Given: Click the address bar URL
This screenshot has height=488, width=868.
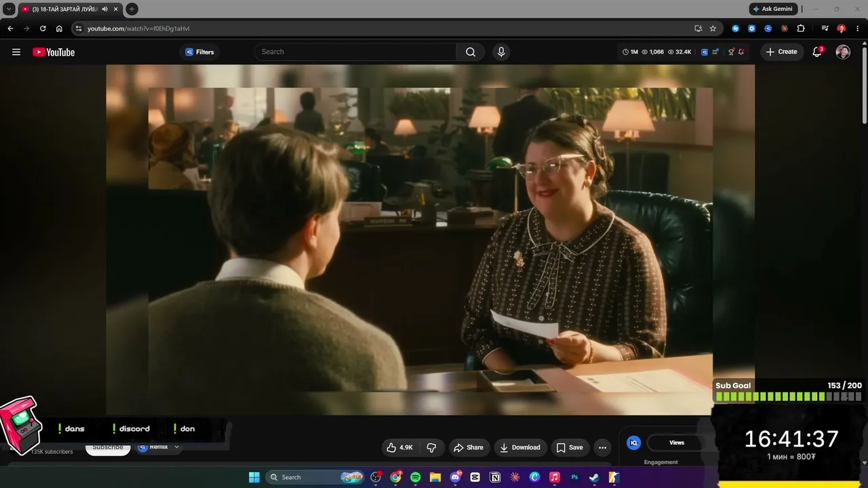Looking at the screenshot, I should (138, 28).
